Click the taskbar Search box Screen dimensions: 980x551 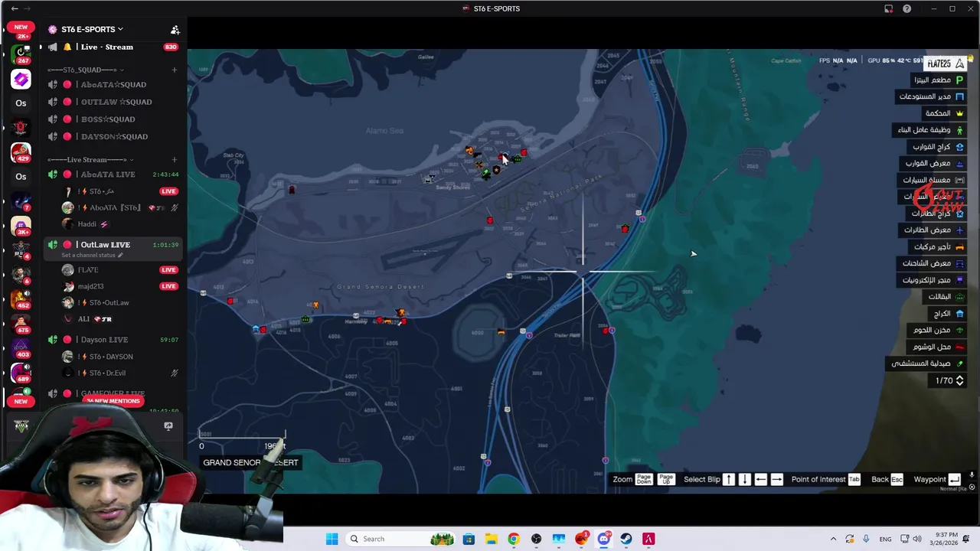400,539
